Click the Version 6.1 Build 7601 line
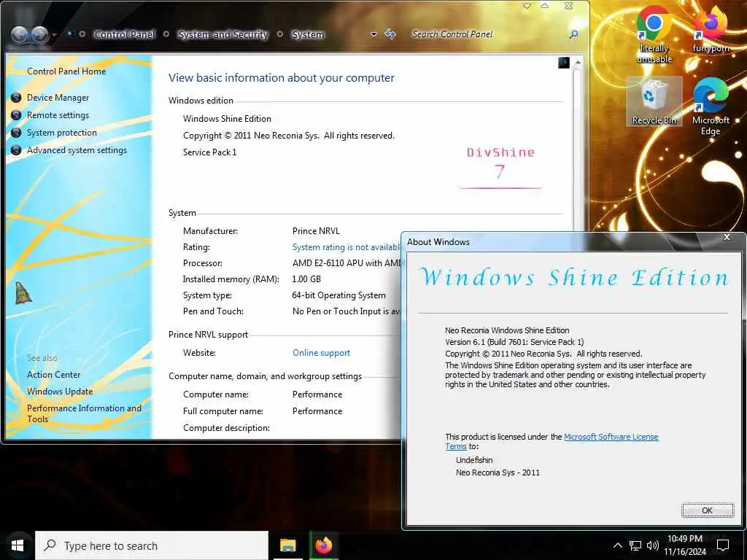This screenshot has height=560, width=747. [514, 342]
